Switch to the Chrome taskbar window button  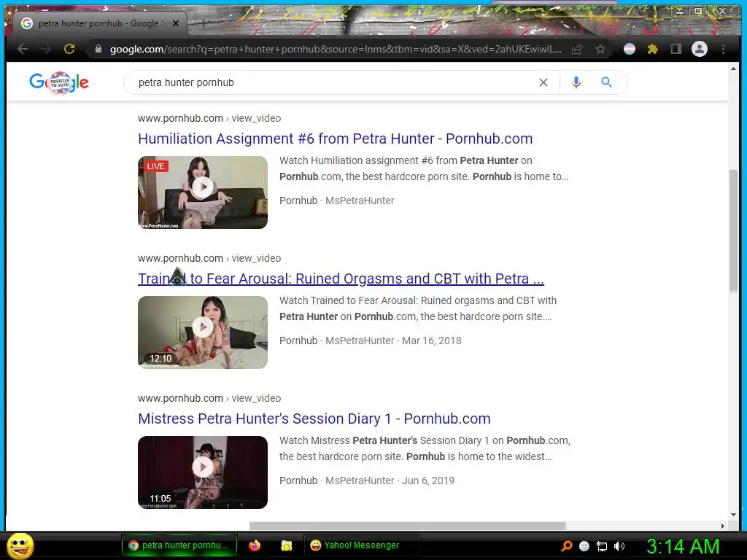[x=179, y=545]
